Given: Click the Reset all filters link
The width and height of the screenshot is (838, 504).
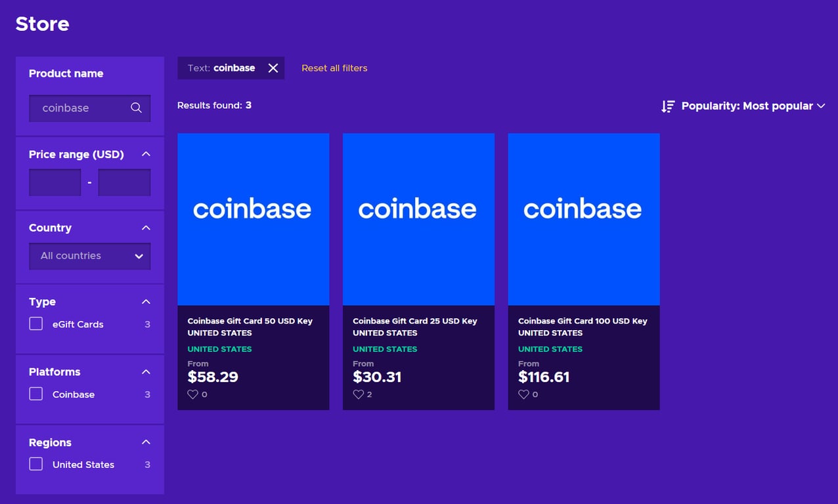Looking at the screenshot, I should [x=334, y=68].
